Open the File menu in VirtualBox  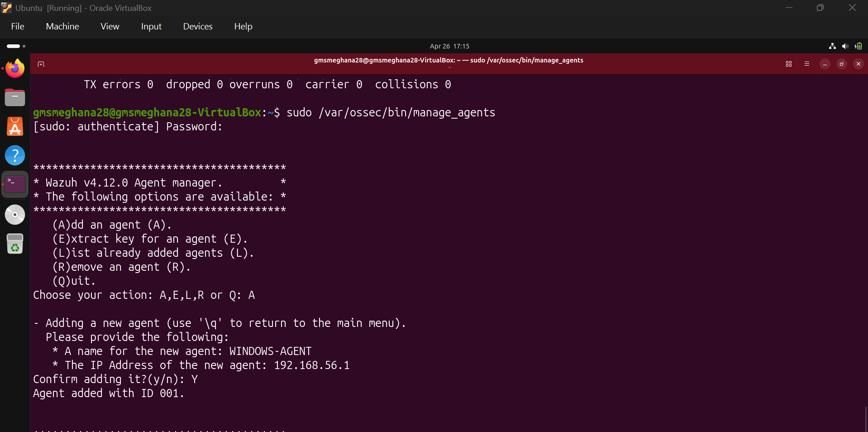pyautogui.click(x=18, y=26)
